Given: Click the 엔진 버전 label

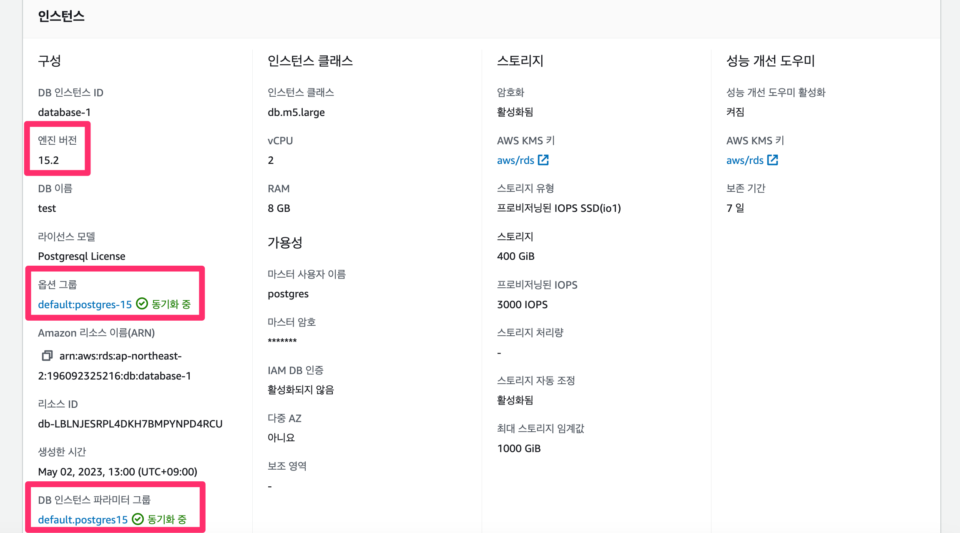Looking at the screenshot, I should (58, 140).
